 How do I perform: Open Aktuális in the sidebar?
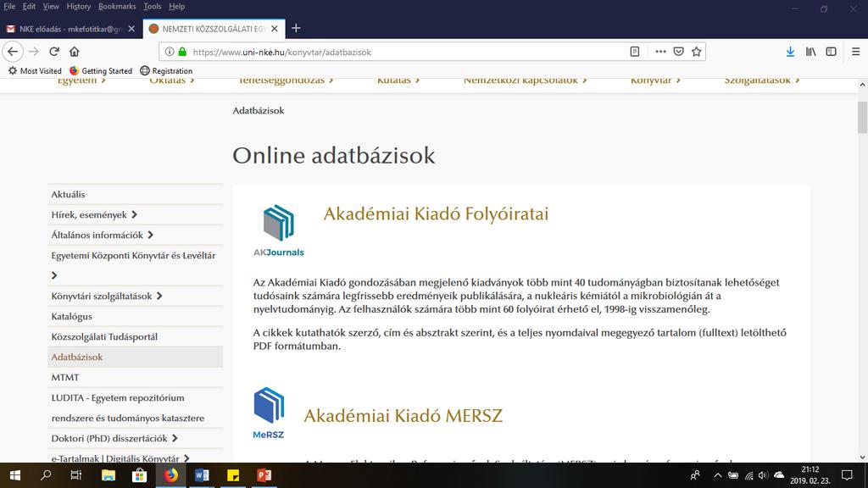coord(68,194)
